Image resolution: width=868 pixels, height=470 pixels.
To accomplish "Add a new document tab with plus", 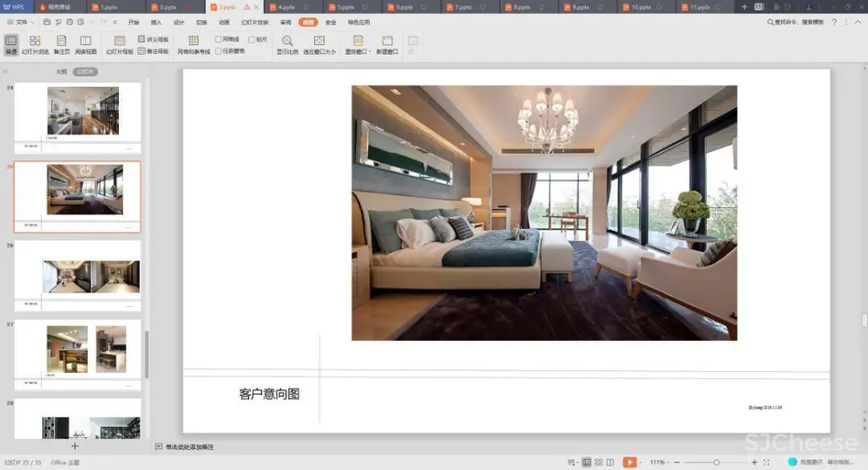I will [744, 7].
